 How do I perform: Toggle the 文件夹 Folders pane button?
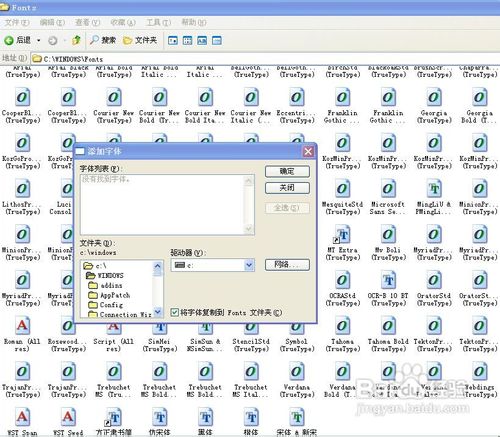tap(140, 41)
